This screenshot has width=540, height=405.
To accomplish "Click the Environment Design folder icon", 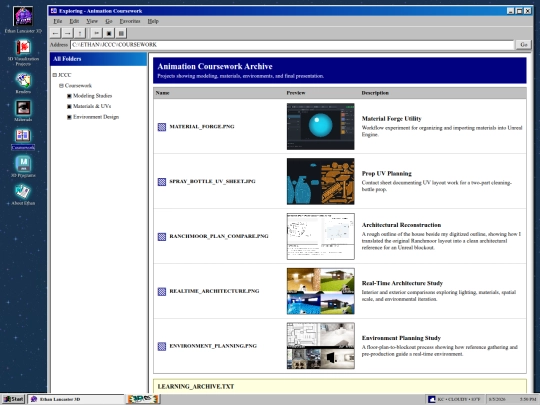I will (69, 117).
